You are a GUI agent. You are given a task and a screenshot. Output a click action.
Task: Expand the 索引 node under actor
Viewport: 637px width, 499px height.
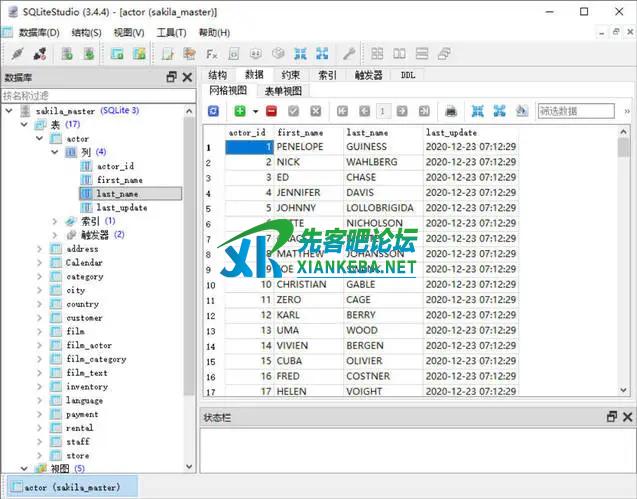pyautogui.click(x=55, y=221)
